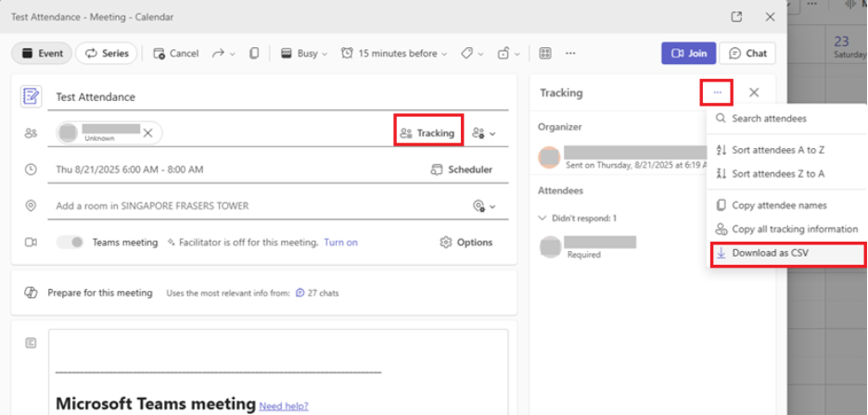Open the toolbar more options ellipsis
Screen dimensions: 868x415
(x=570, y=54)
